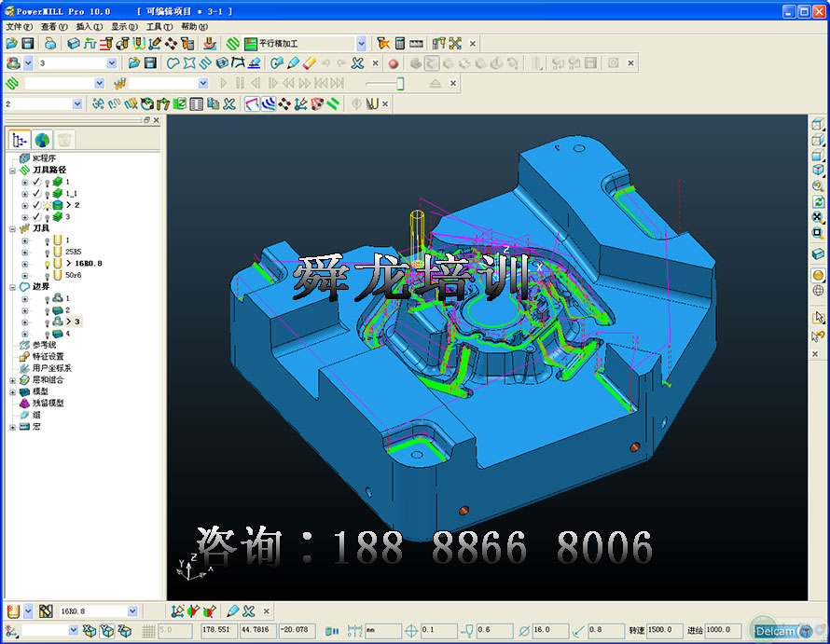This screenshot has height=644, width=830.
Task: Open the 显示 menu
Action: (x=124, y=26)
